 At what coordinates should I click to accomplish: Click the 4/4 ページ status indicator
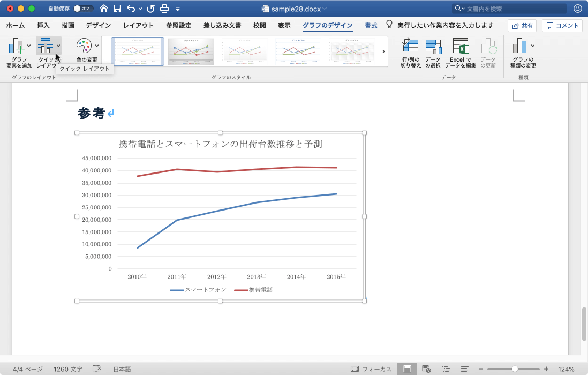coord(28,370)
